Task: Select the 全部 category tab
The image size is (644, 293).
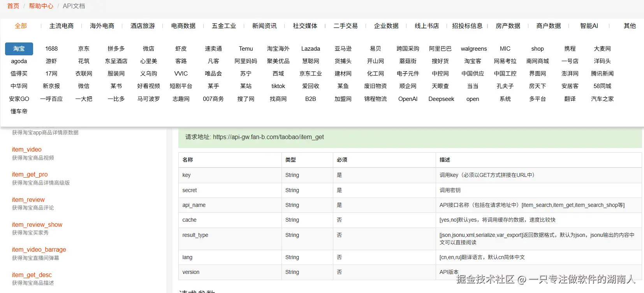Action: pyautogui.click(x=21, y=26)
